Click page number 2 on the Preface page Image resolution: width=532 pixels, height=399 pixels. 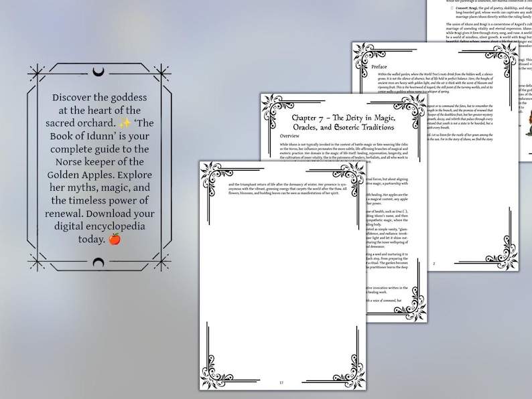pos(434,264)
